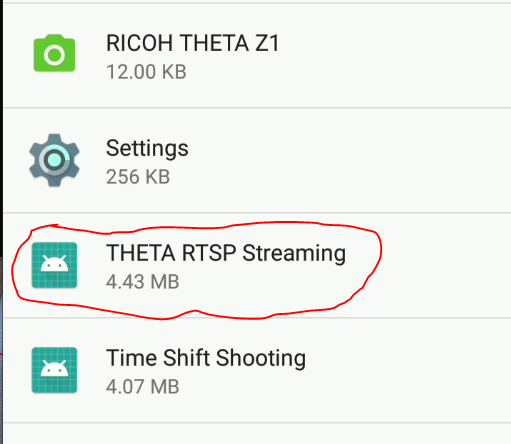Click the 4.07 MB size label

coord(143,387)
